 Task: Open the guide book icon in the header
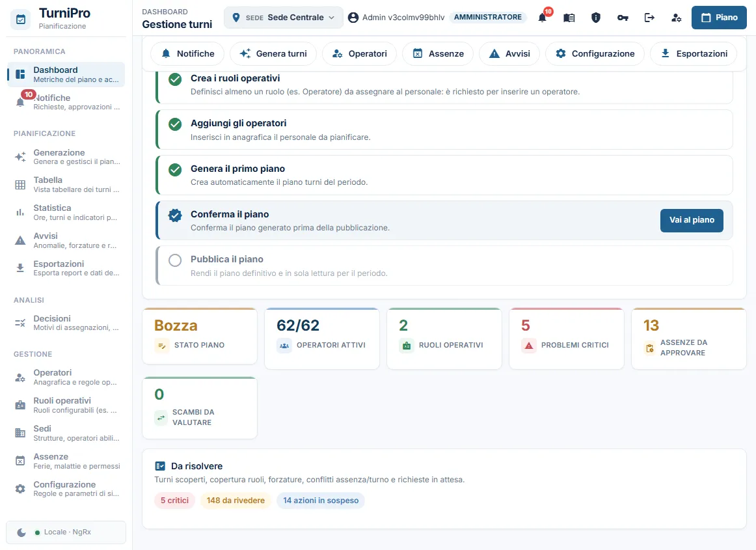point(569,18)
